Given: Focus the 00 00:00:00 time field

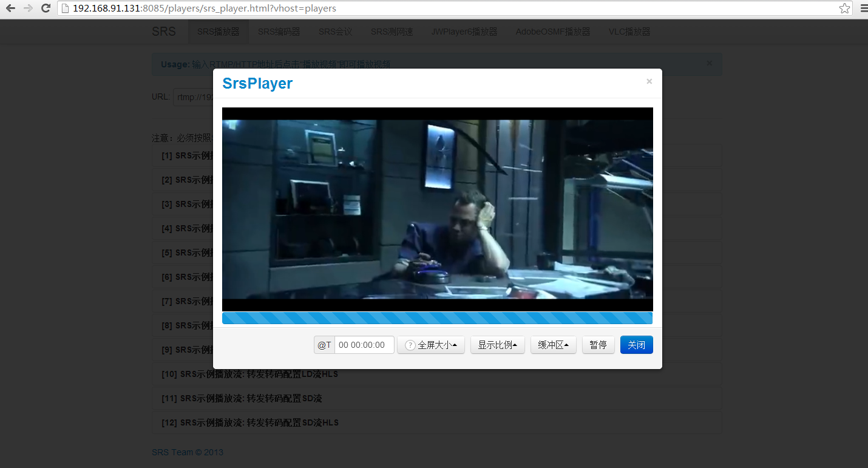Looking at the screenshot, I should [364, 345].
